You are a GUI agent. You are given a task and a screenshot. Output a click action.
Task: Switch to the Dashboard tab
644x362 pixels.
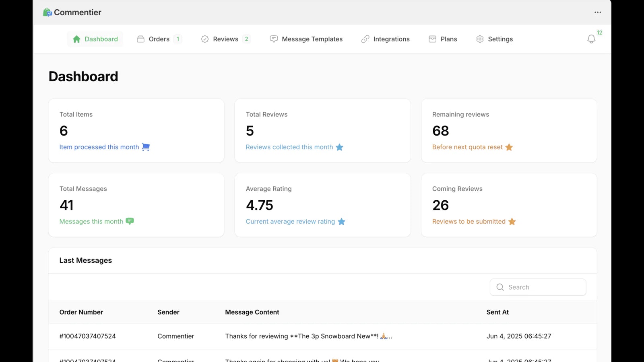pyautogui.click(x=95, y=39)
